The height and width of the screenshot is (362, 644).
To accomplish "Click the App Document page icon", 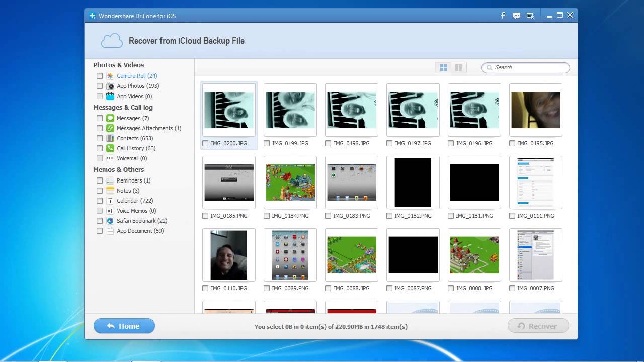I will [x=110, y=231].
